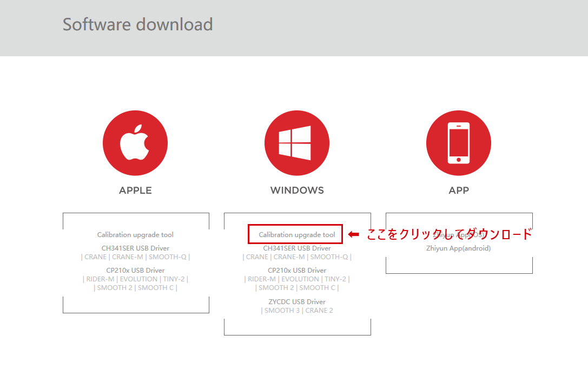This screenshot has height=388, width=588.
Task: Click the Software download page heading
Action: point(137,24)
